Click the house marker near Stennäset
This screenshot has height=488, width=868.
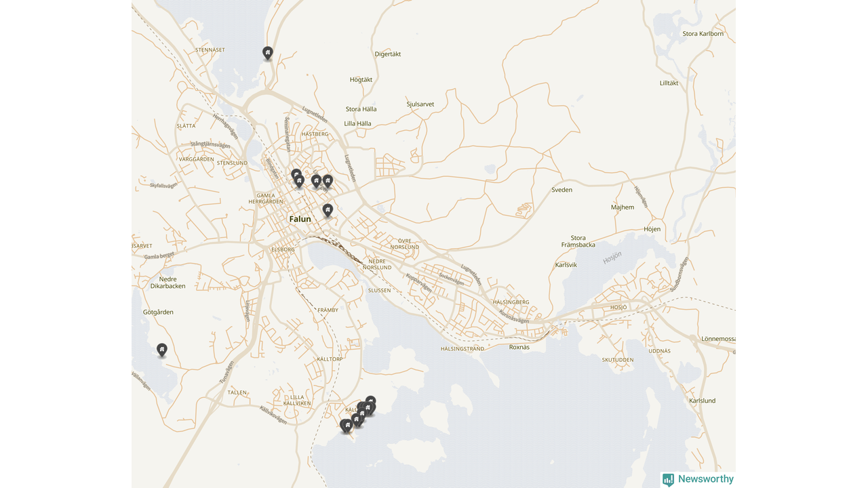pos(268,53)
